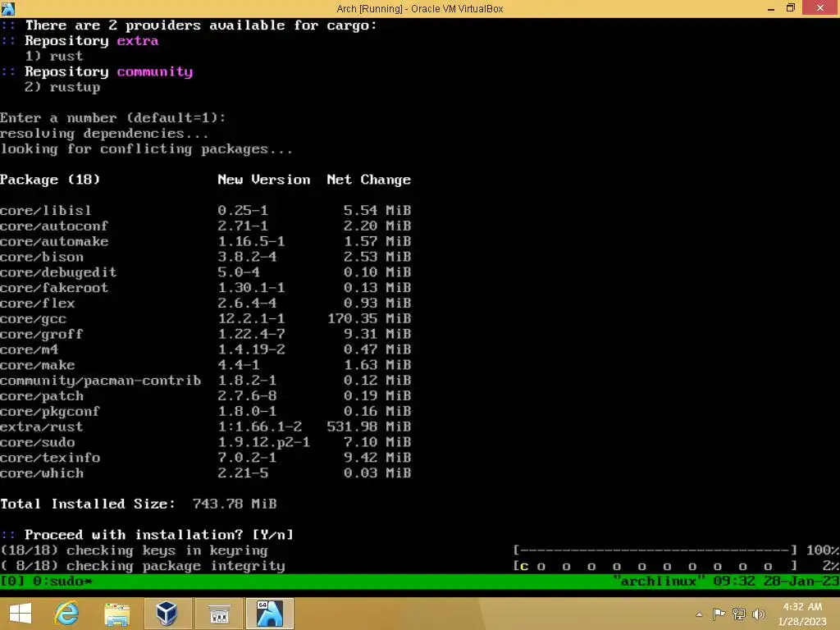Click 'resolving dependencies...' line
The height and width of the screenshot is (630, 840).
point(104,134)
